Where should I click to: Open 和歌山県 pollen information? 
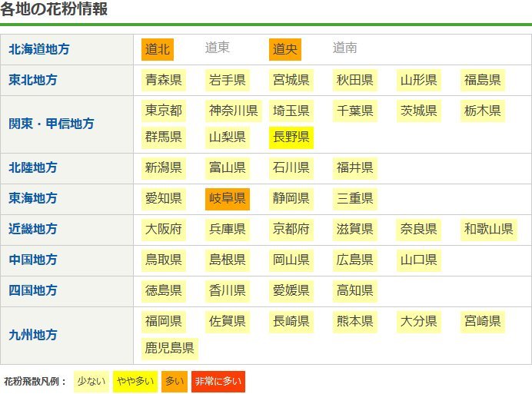488,230
